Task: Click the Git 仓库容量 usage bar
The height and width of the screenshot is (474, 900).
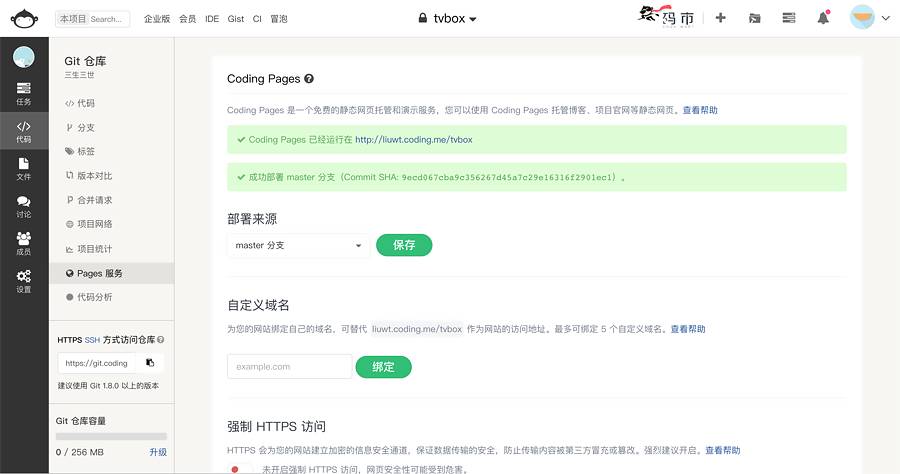Action: pyautogui.click(x=111, y=437)
